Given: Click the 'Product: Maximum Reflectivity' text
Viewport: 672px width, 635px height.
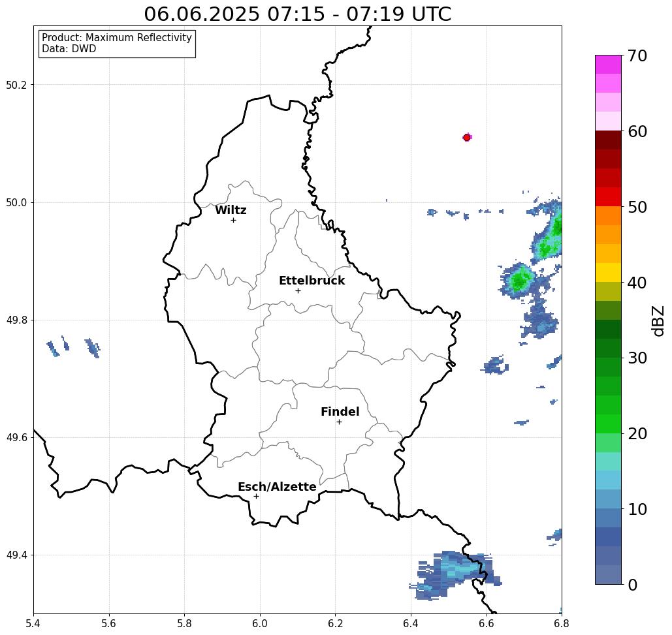Looking at the screenshot, I should point(116,38).
